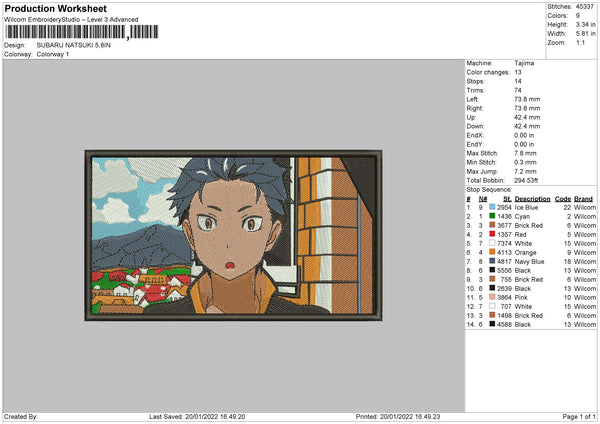600x424 pixels.
Task: Click stitch count 7374 in White row
Action: 504,243
